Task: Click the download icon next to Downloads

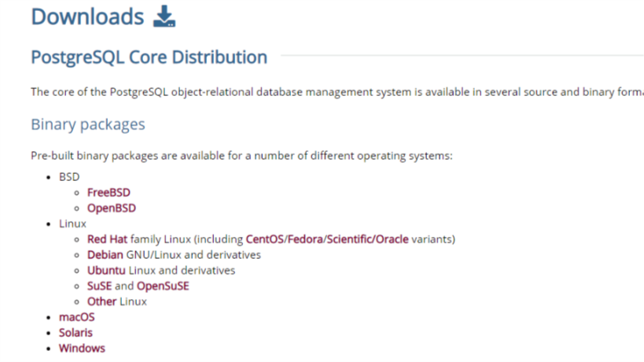Action: (164, 17)
